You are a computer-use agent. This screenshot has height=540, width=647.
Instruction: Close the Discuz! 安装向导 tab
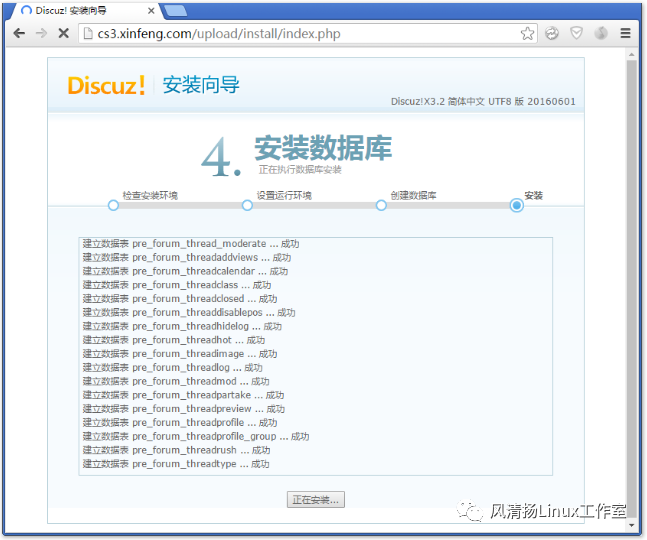click(x=151, y=11)
